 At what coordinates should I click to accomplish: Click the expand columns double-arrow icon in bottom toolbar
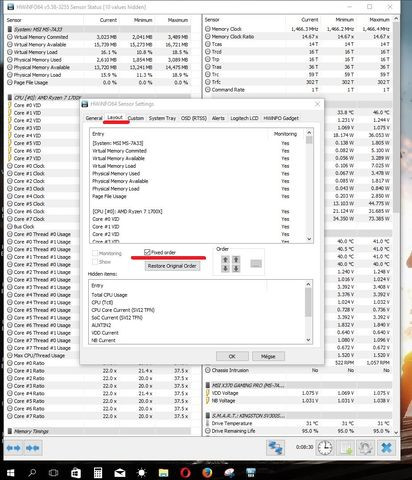coord(14,448)
